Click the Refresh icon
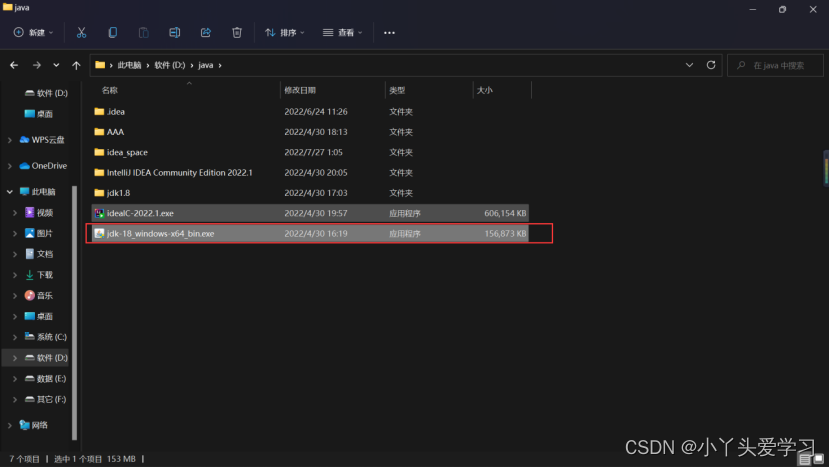The width and height of the screenshot is (830, 467). click(711, 65)
